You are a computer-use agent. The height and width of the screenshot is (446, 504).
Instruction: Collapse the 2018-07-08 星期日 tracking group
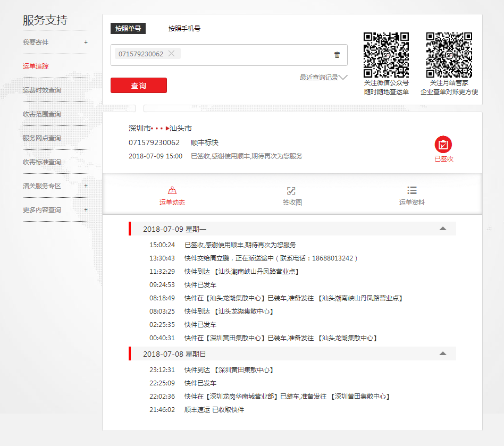click(443, 354)
